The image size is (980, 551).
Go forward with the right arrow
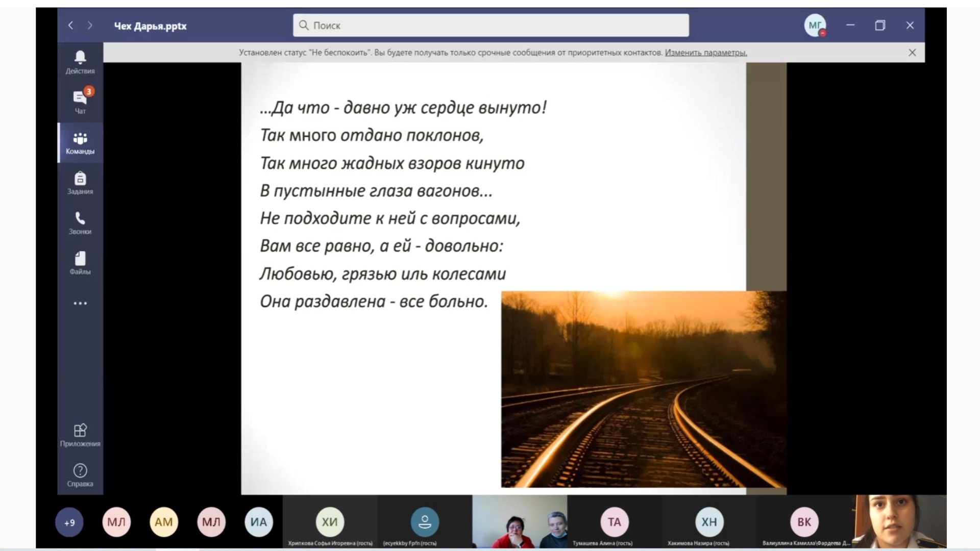point(90,25)
